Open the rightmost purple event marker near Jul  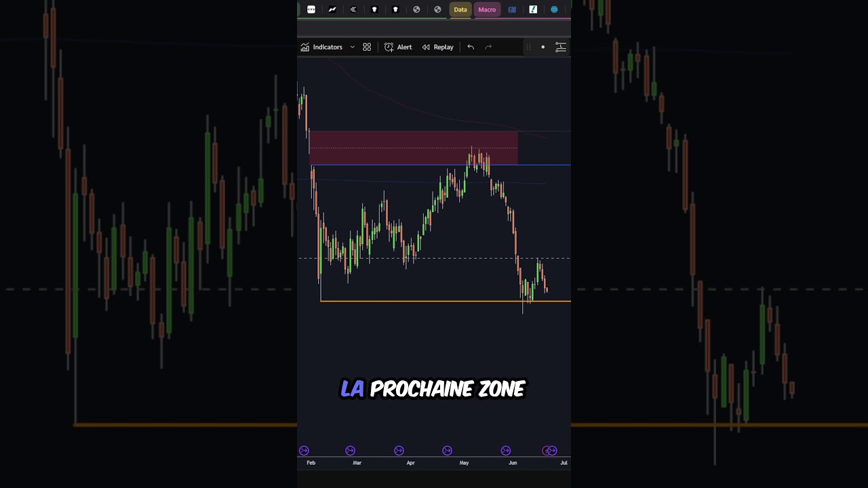[x=553, y=451]
